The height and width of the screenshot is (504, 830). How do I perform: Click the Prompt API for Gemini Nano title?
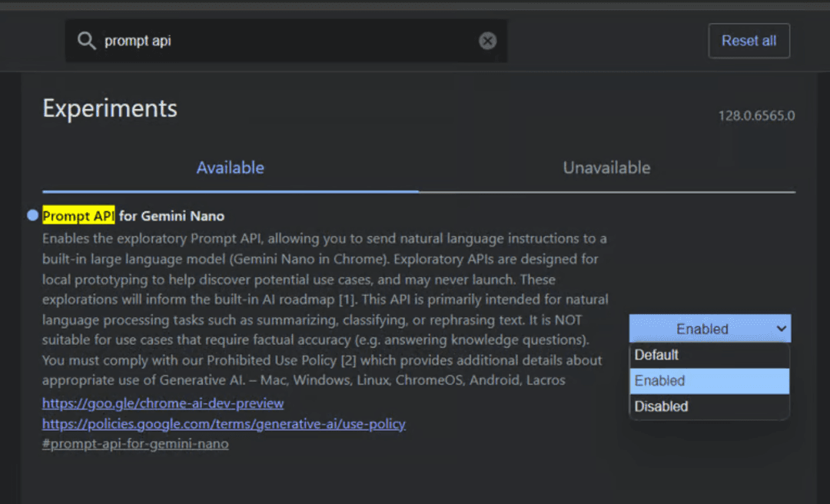click(x=134, y=216)
